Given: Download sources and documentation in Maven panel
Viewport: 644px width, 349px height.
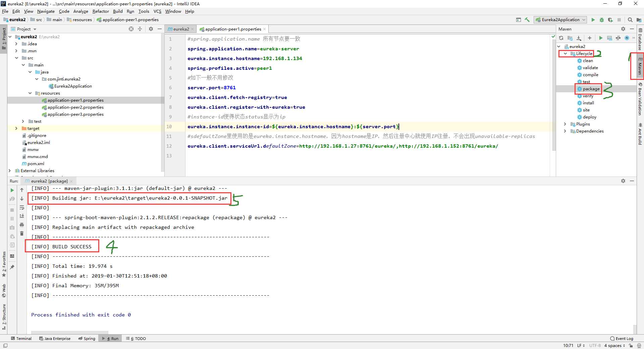Looking at the screenshot, I should pyautogui.click(x=579, y=38).
